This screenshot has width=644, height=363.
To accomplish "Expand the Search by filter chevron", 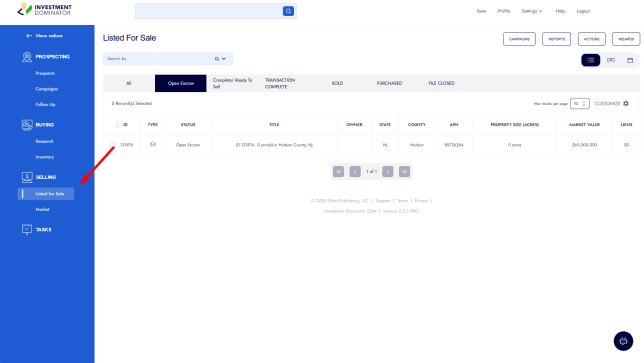I will [x=224, y=59].
